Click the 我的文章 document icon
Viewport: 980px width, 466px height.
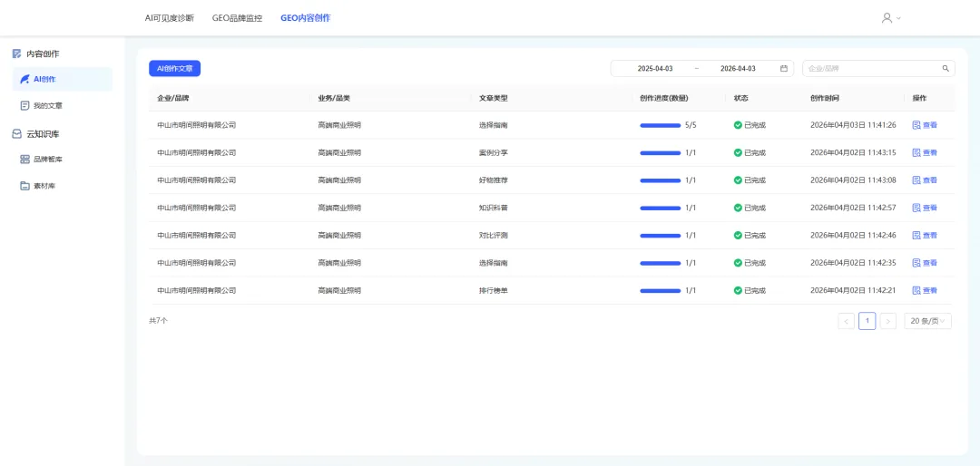25,105
